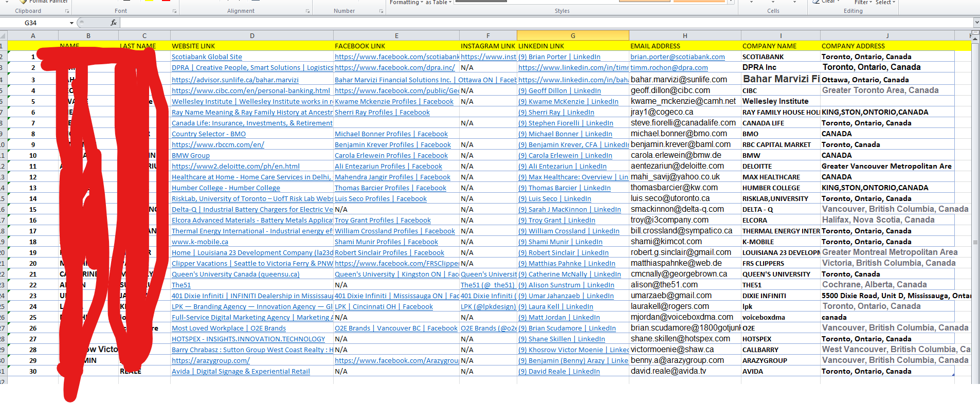980x403 pixels.
Task: Open the arazygroup.com website link
Action: click(x=211, y=361)
